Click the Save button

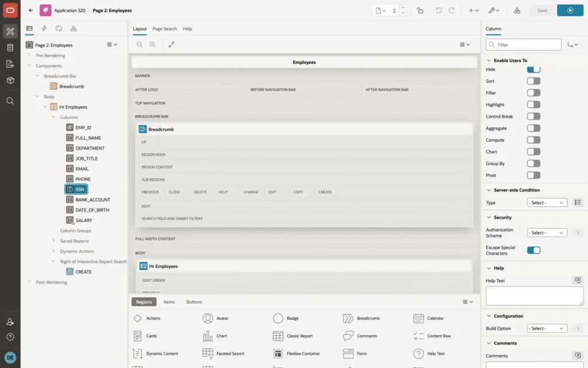click(x=542, y=10)
